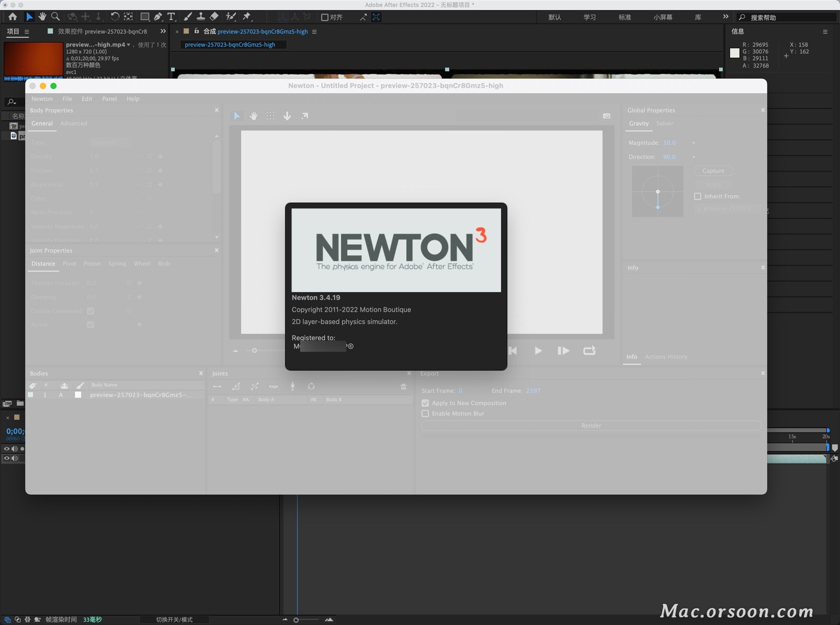
Task: Open the Actions History tab
Action: [x=666, y=357]
